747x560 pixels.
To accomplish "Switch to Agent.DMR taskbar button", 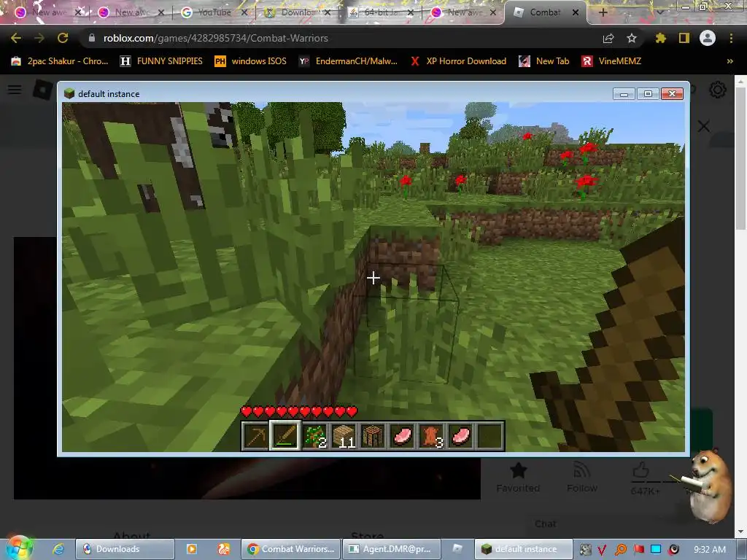I will 391,549.
